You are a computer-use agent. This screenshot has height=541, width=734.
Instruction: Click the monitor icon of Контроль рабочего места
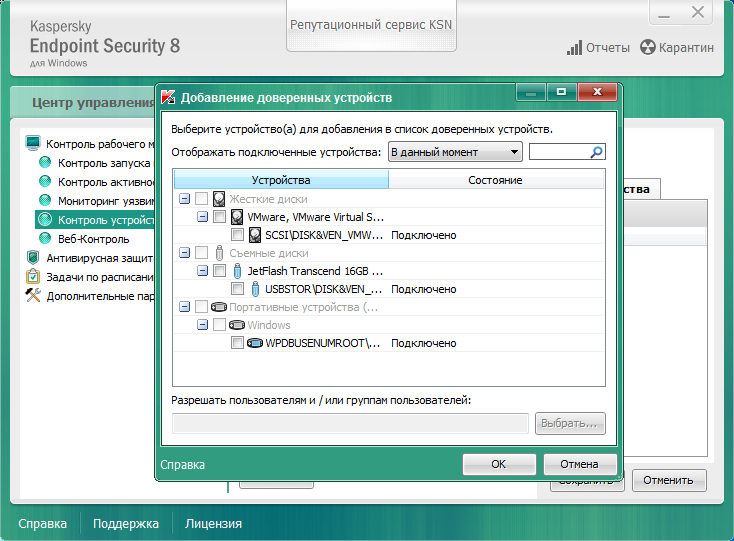coord(33,143)
